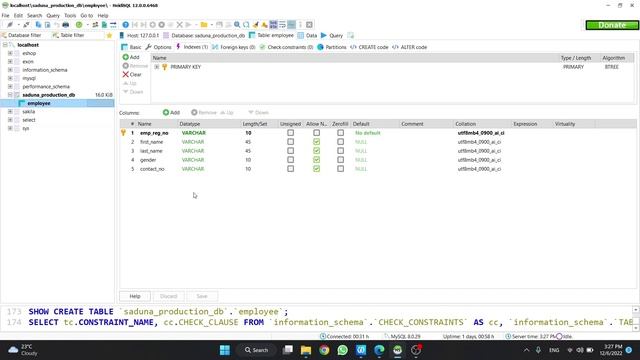Screen dimensions: 640x360
Task: Click the Windows Start button
Action: pos(225,350)
